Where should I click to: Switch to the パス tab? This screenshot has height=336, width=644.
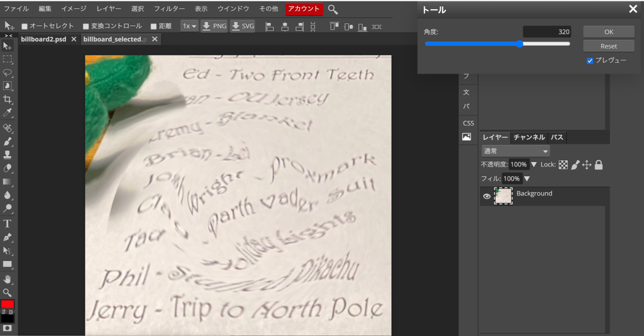point(557,137)
